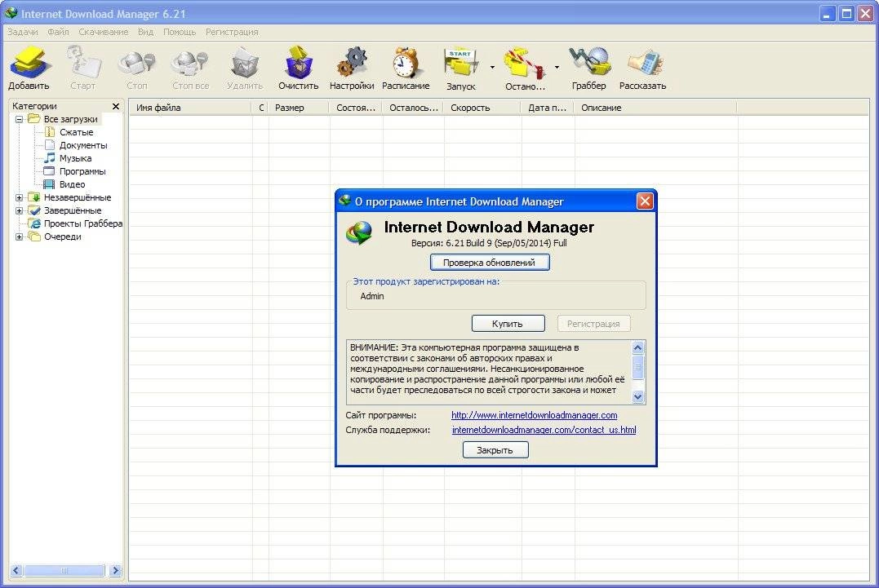Sort by the Имя файла column header
The width and height of the screenshot is (879, 588).
(x=191, y=108)
